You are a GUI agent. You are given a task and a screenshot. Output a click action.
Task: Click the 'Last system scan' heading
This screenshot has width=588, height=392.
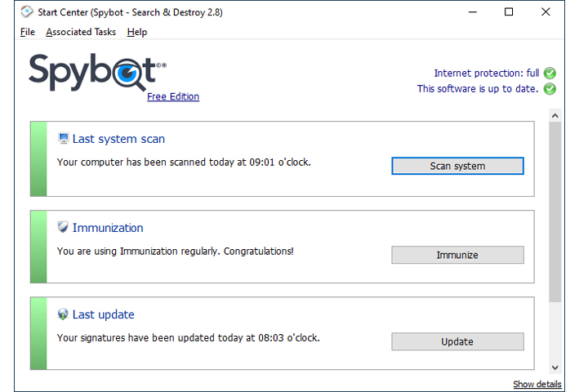pyautogui.click(x=118, y=139)
